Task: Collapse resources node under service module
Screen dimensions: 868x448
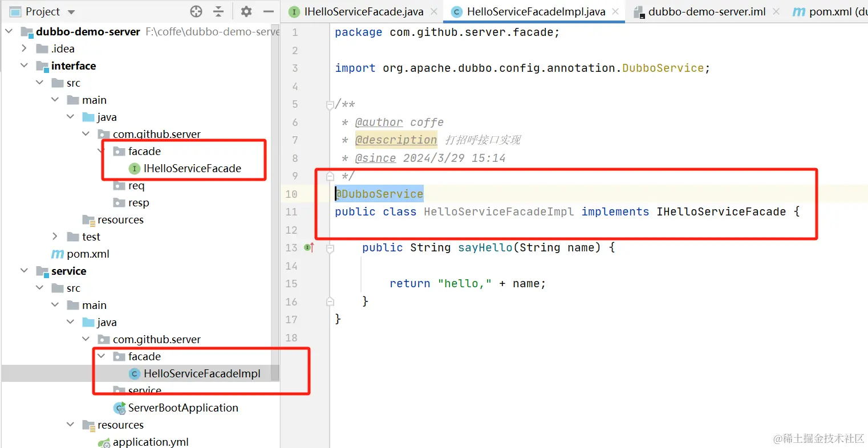Action: point(70,425)
